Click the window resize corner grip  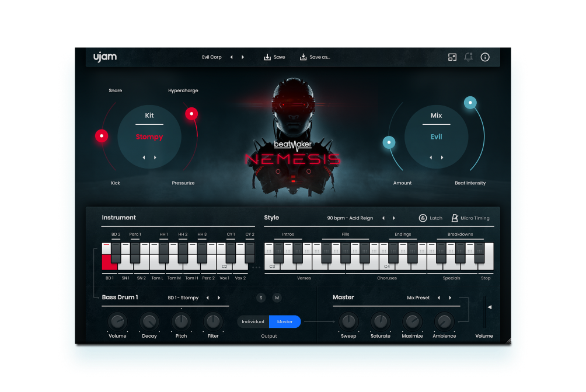[508, 341]
